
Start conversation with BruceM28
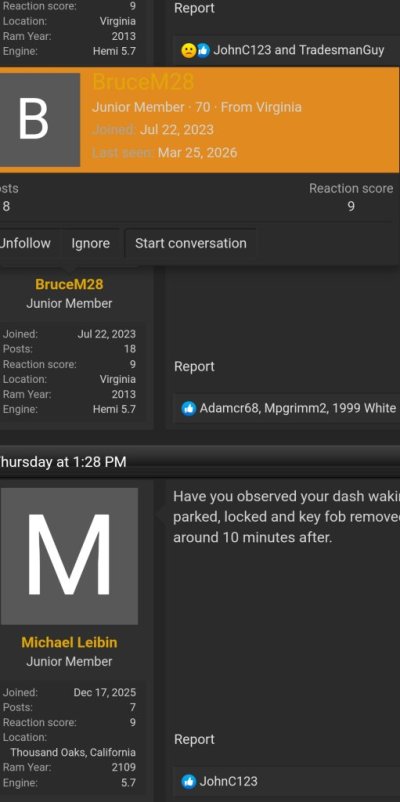click(x=190, y=243)
